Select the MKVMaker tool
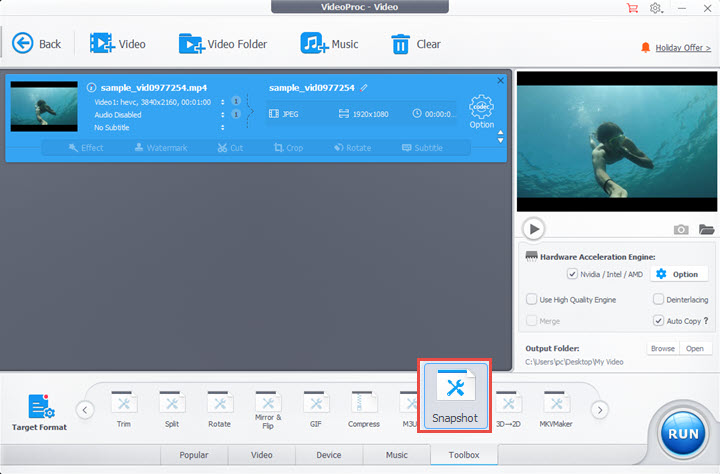The image size is (720, 474). point(556,409)
